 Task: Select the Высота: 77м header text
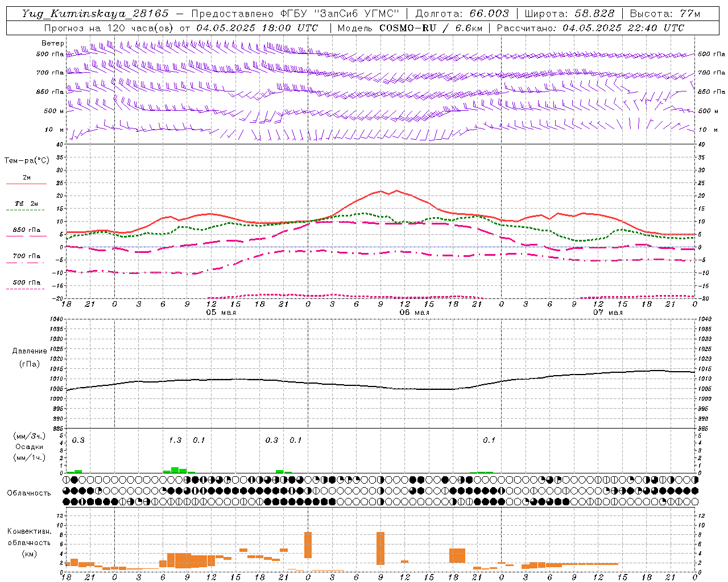(x=665, y=14)
